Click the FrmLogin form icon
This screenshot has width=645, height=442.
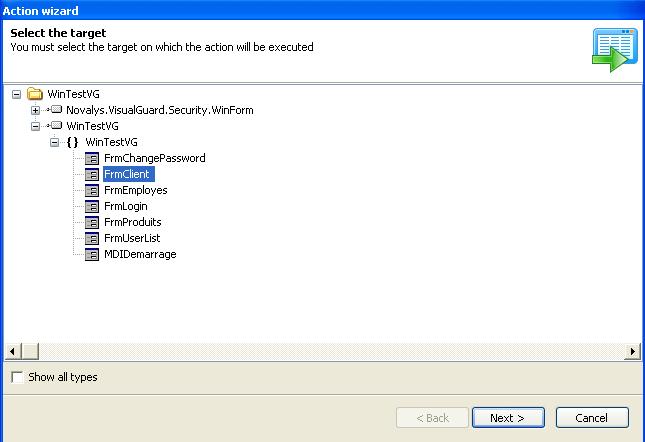point(92,206)
